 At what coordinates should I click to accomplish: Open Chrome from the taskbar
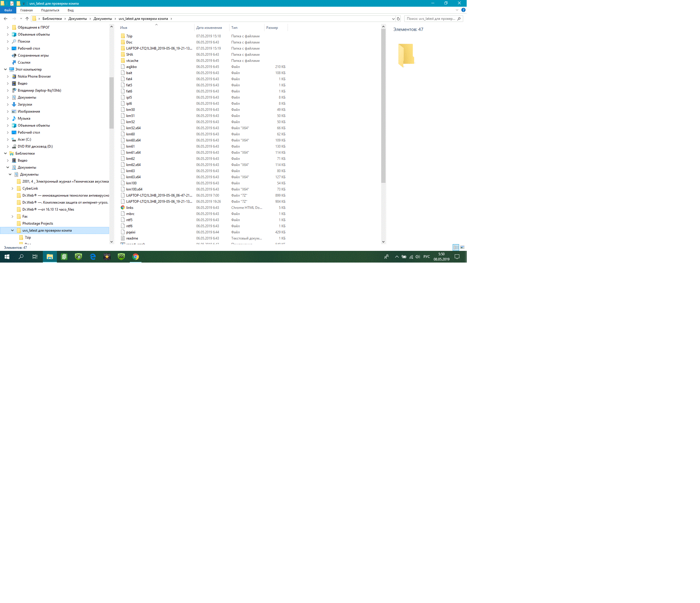click(135, 257)
